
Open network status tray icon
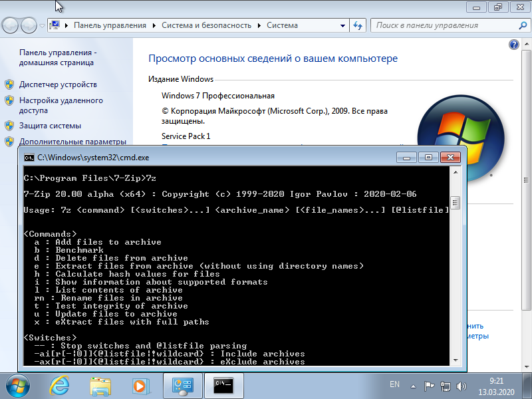(446, 386)
